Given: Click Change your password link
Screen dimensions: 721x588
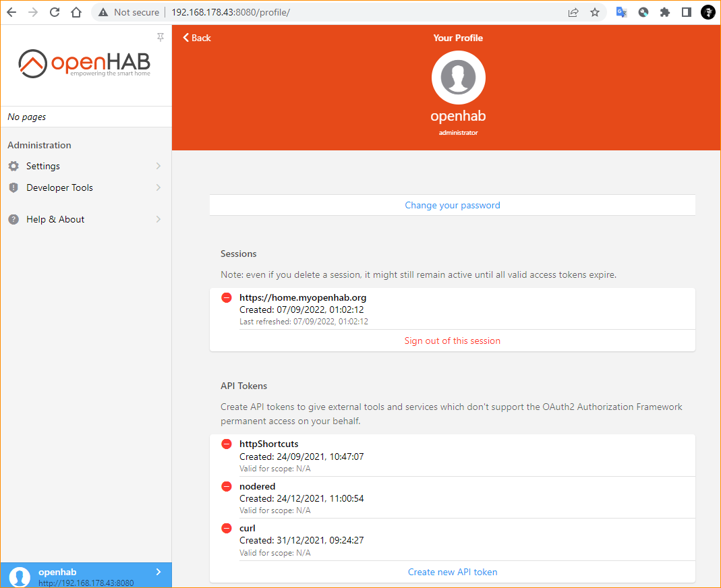Looking at the screenshot, I should [x=452, y=205].
